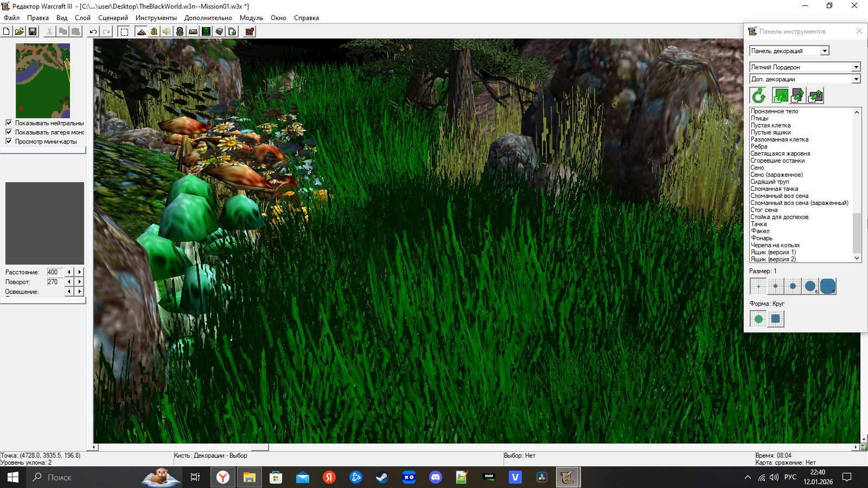Open the 'Панель декораций' palette dropdown

[789, 51]
